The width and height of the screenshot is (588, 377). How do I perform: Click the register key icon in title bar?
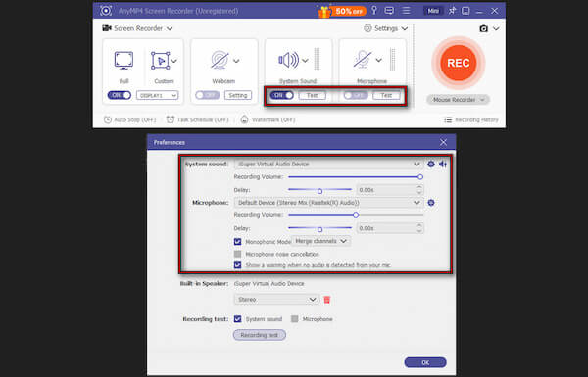pyautogui.click(x=374, y=10)
